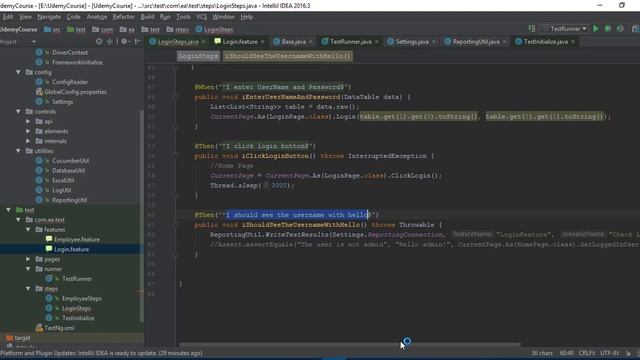Image resolution: width=640 pixels, height=360 pixels.
Task: Close the TestRunner.java tab
Action: [x=377, y=42]
